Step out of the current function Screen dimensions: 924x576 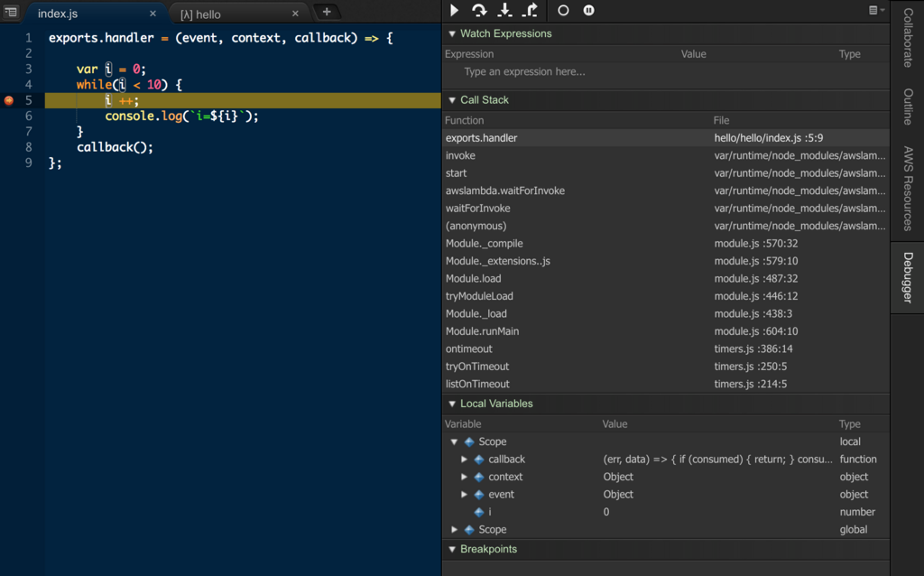(x=531, y=11)
